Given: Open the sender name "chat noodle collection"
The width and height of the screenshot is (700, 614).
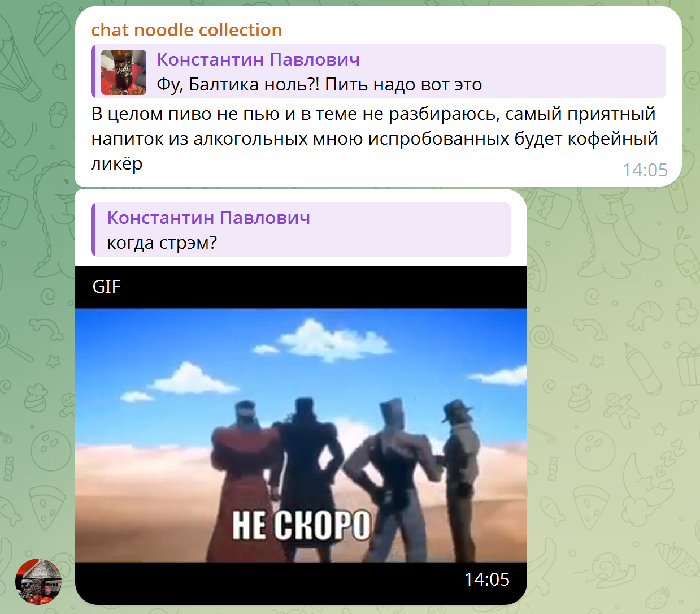Looking at the screenshot, I should pos(186,30).
